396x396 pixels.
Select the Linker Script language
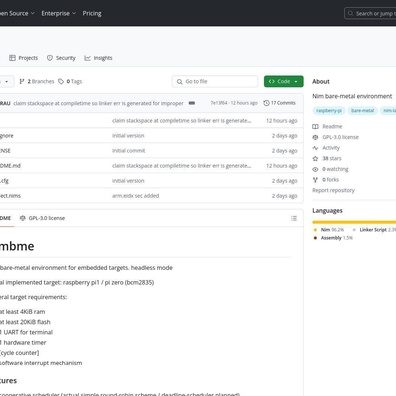point(373,230)
